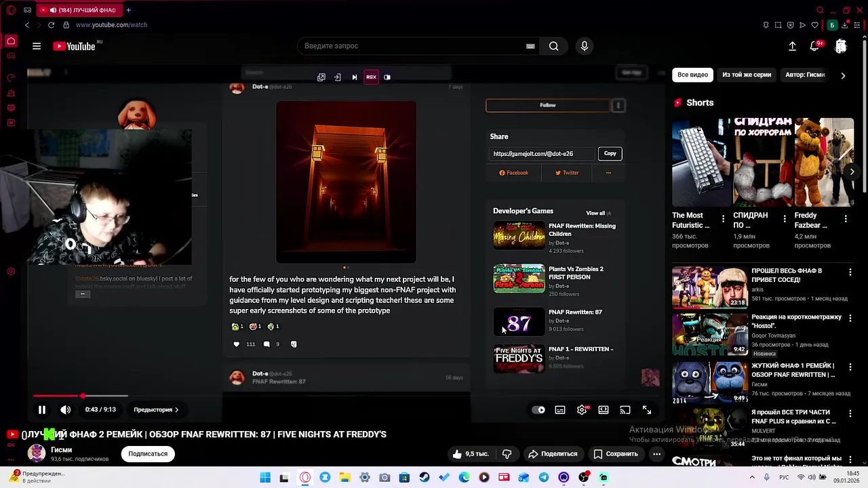Image resolution: width=868 pixels, height=488 pixels.
Task: Submit search with the magnifier button
Action: pyautogui.click(x=554, y=46)
